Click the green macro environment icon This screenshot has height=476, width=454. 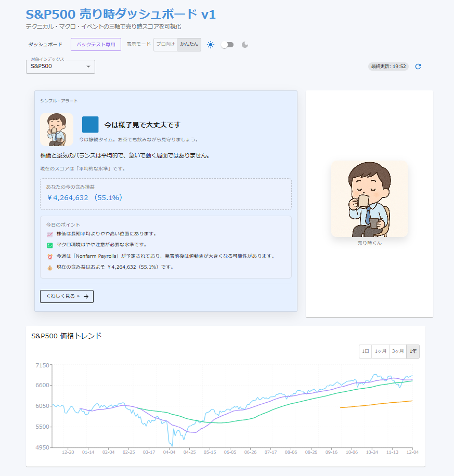50,245
